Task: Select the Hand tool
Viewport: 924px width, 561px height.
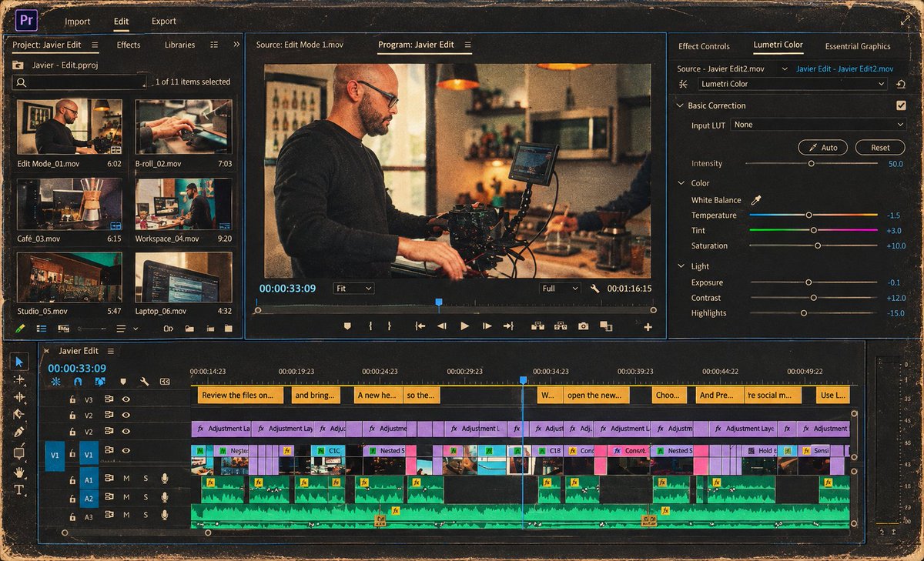Action: (x=20, y=472)
